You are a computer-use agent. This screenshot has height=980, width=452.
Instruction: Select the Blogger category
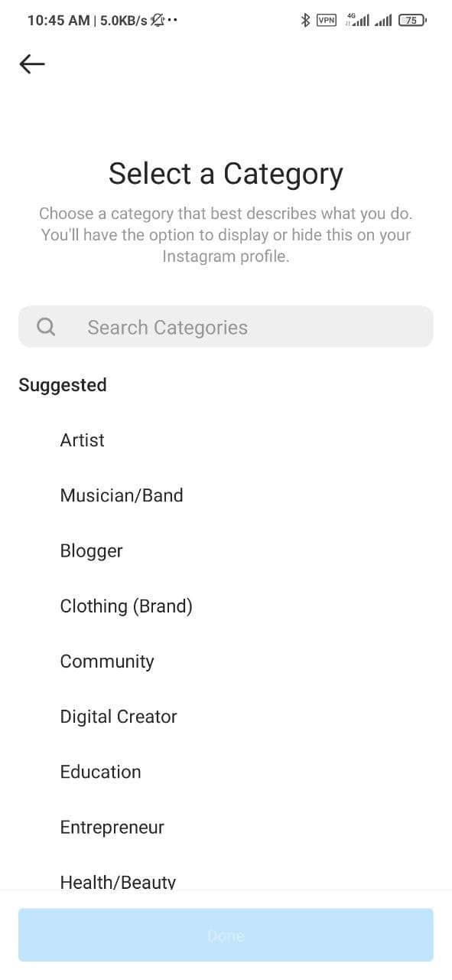pyautogui.click(x=91, y=551)
